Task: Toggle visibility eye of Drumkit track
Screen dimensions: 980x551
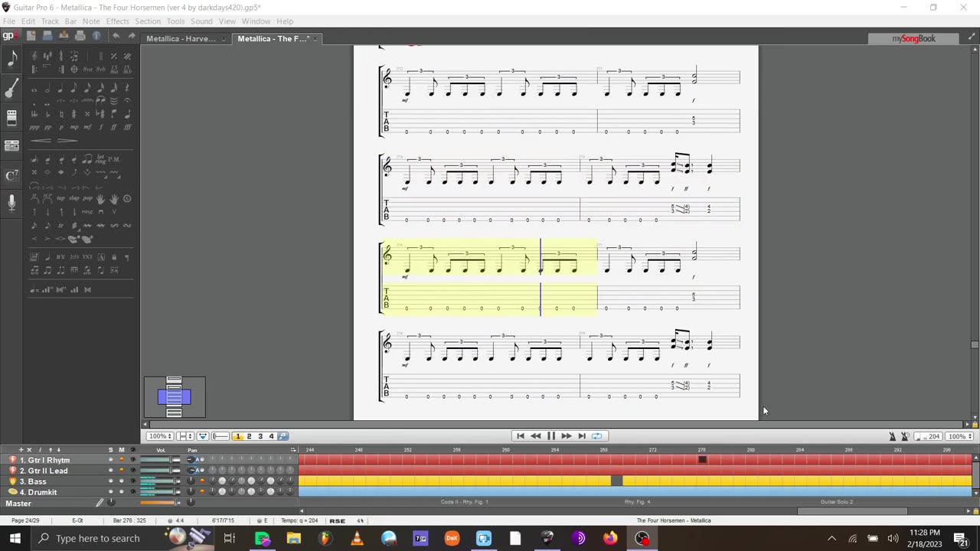Action: [x=132, y=492]
